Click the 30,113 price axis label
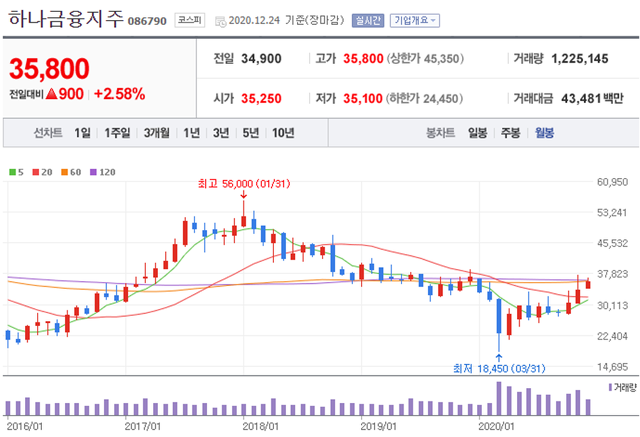 612,305
